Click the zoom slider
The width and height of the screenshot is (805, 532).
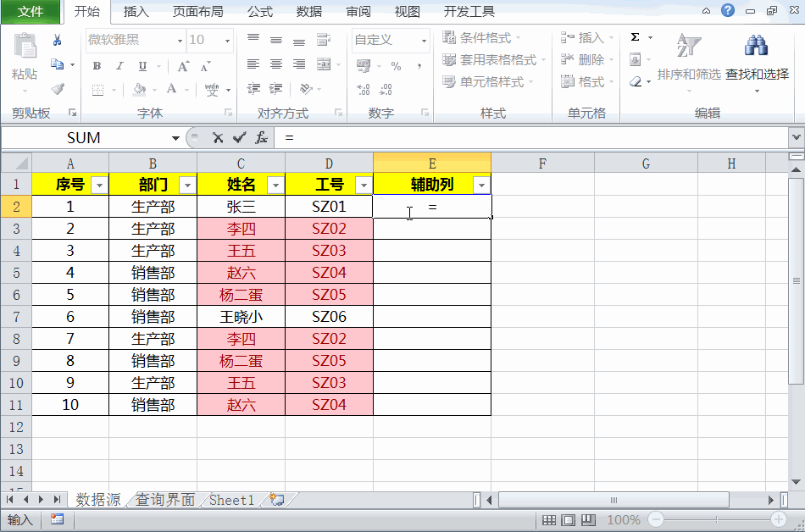(717, 519)
